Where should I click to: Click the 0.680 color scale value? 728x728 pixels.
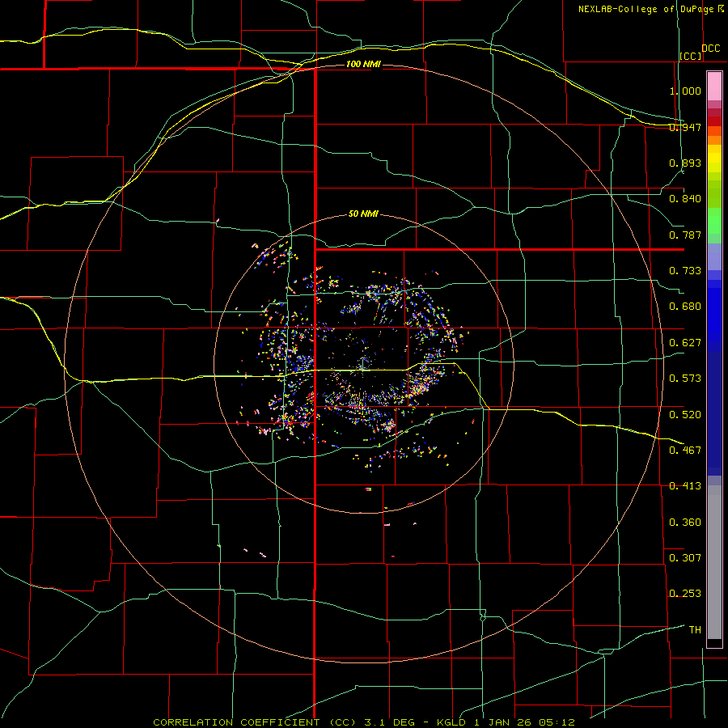coord(685,307)
